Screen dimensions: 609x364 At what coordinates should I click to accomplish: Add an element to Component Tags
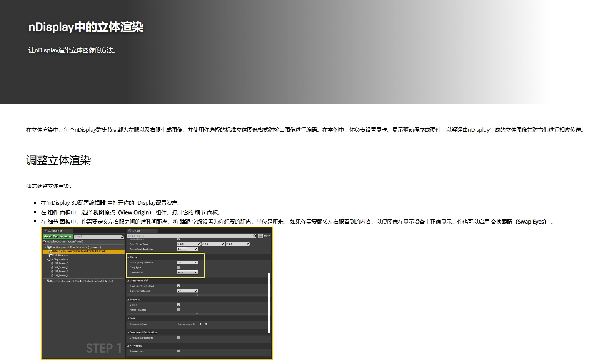pos(200,324)
